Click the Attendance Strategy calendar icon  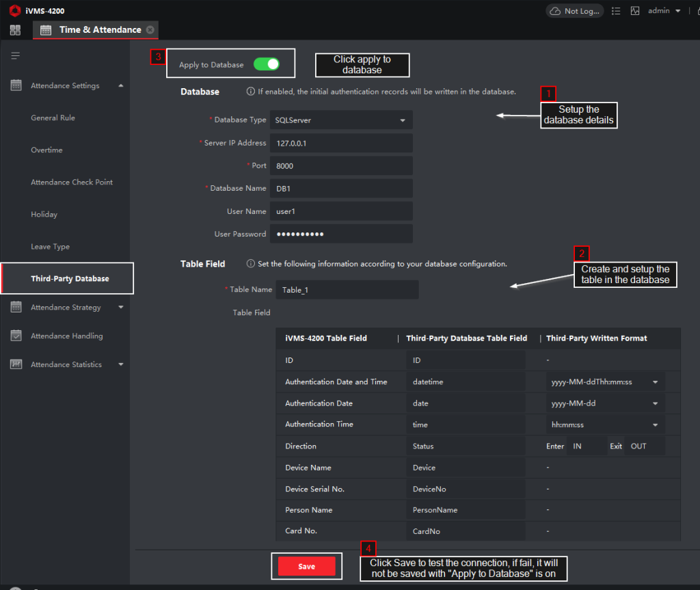[x=16, y=307]
